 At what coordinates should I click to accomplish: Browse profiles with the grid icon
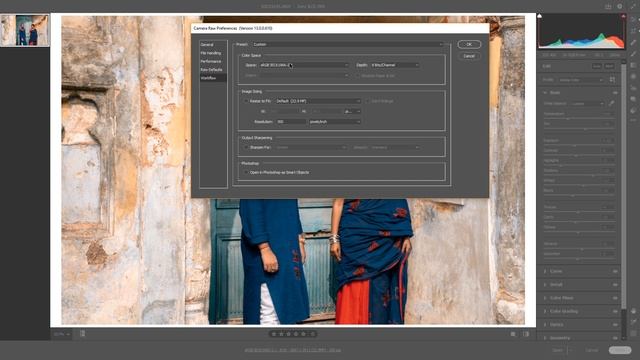(612, 80)
